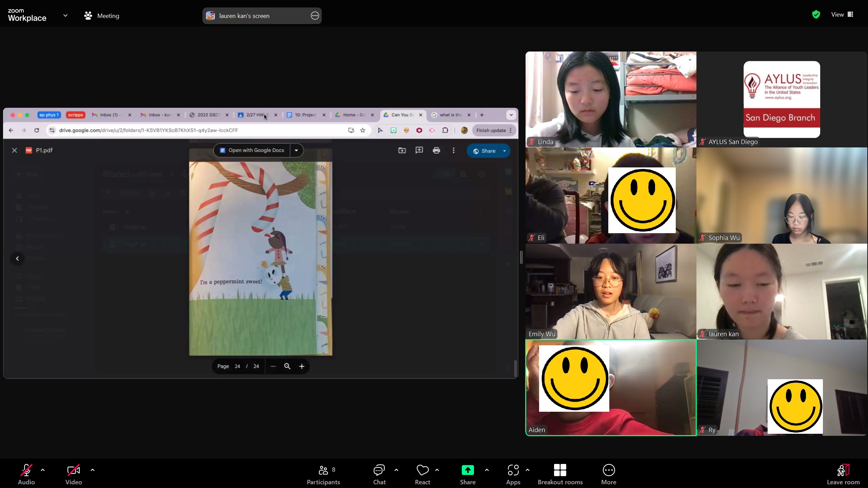Switch to the 2022 GSDS browser tab
The height and width of the screenshot is (488, 868).
[209, 115]
